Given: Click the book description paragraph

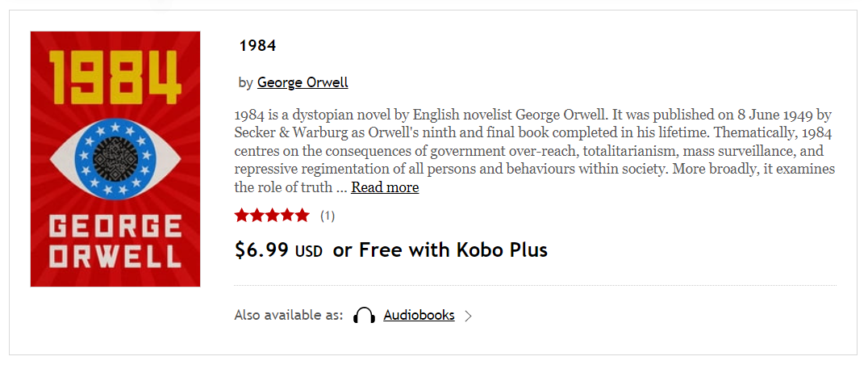Looking at the screenshot, I should pyautogui.click(x=535, y=151).
